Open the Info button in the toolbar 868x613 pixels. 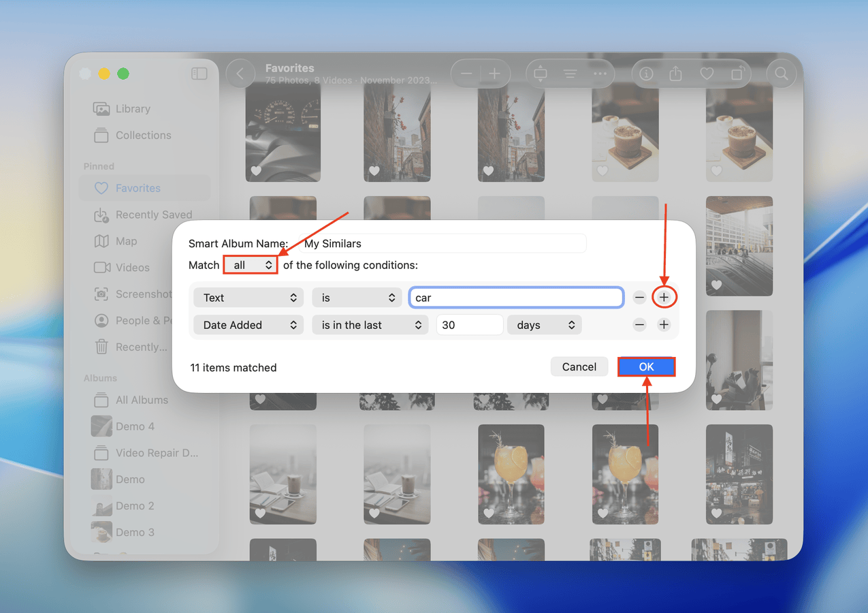tap(646, 74)
